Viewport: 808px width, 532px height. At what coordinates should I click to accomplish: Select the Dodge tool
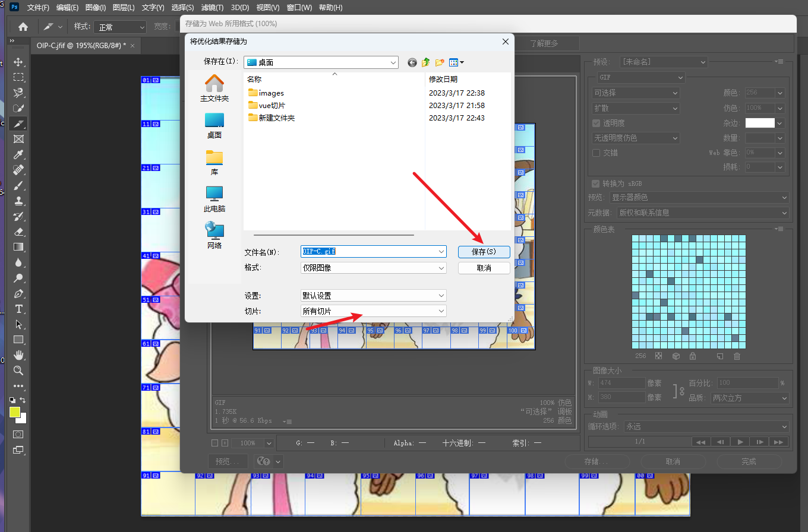tap(18, 278)
